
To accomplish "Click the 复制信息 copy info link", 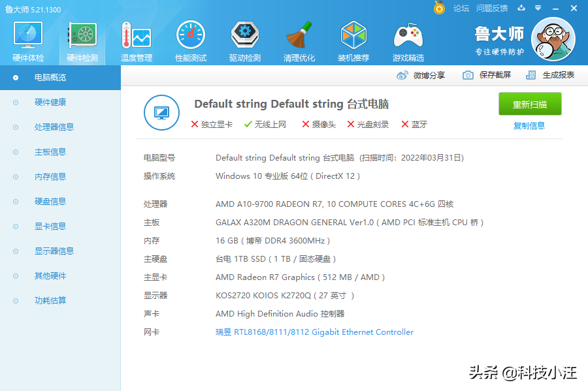I will (529, 126).
